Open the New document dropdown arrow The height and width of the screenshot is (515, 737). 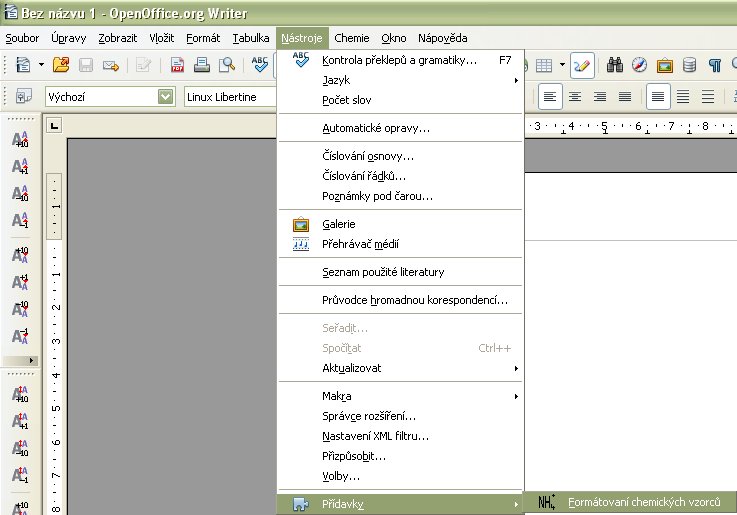pos(41,65)
